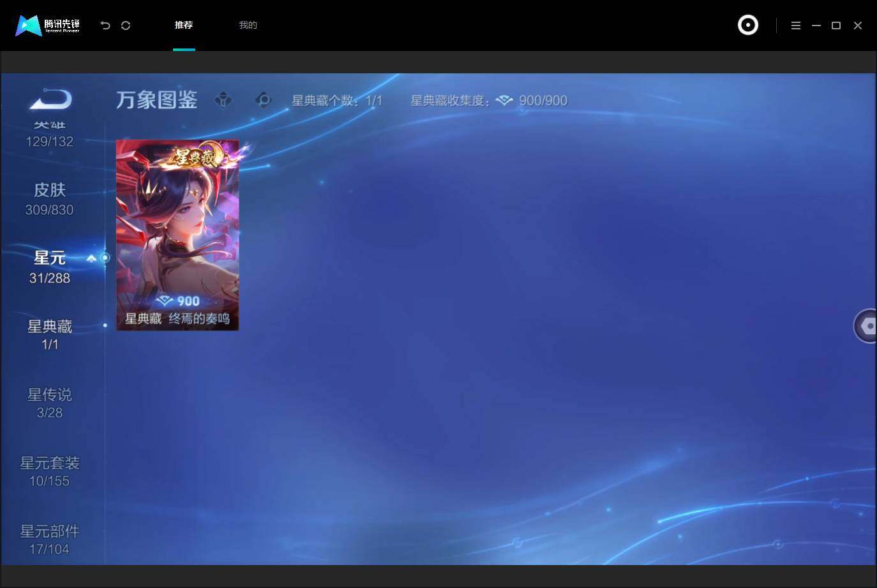Open the floating side panel handle

coord(866,326)
